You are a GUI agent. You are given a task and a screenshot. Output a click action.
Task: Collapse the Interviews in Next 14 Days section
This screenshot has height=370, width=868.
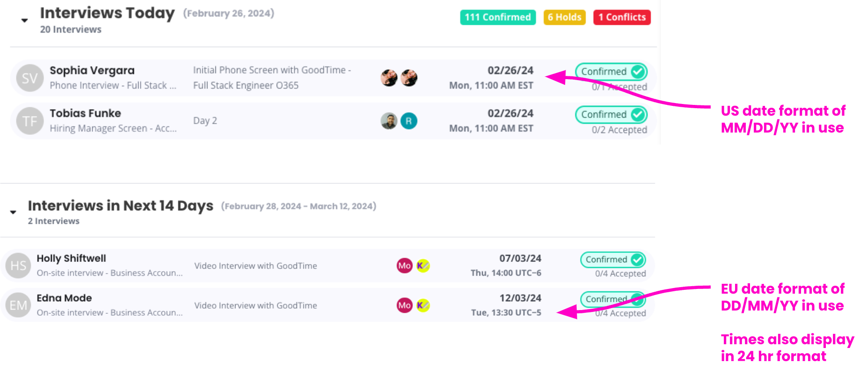click(x=13, y=212)
